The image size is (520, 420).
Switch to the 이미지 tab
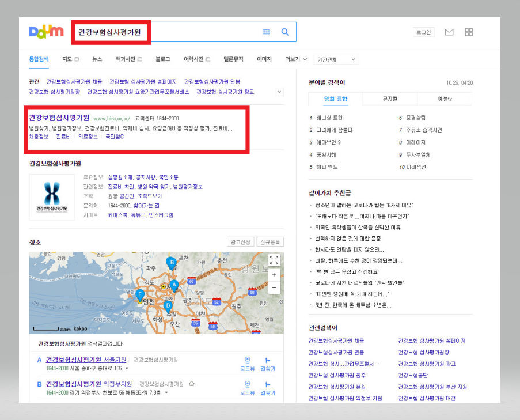264,59
